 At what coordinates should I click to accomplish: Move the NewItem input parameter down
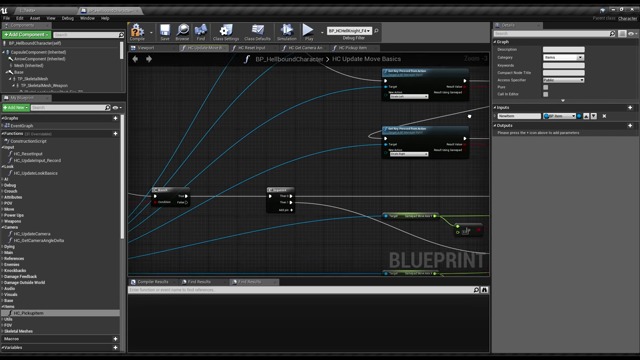[594, 116]
